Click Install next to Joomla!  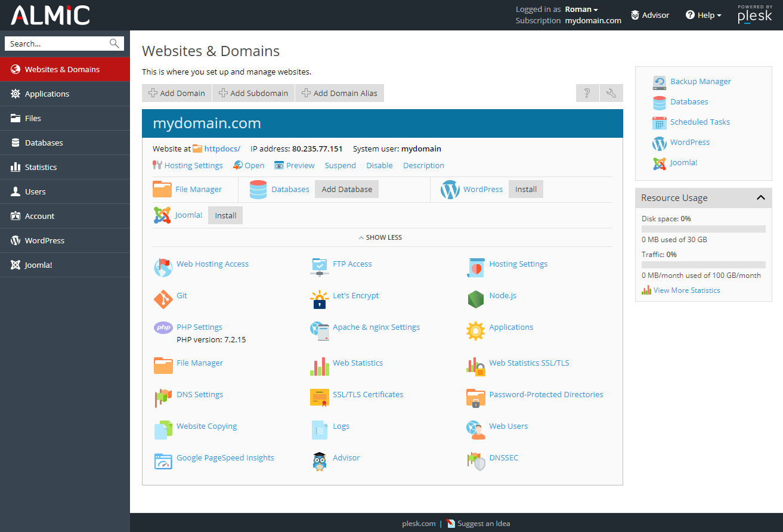tap(225, 215)
